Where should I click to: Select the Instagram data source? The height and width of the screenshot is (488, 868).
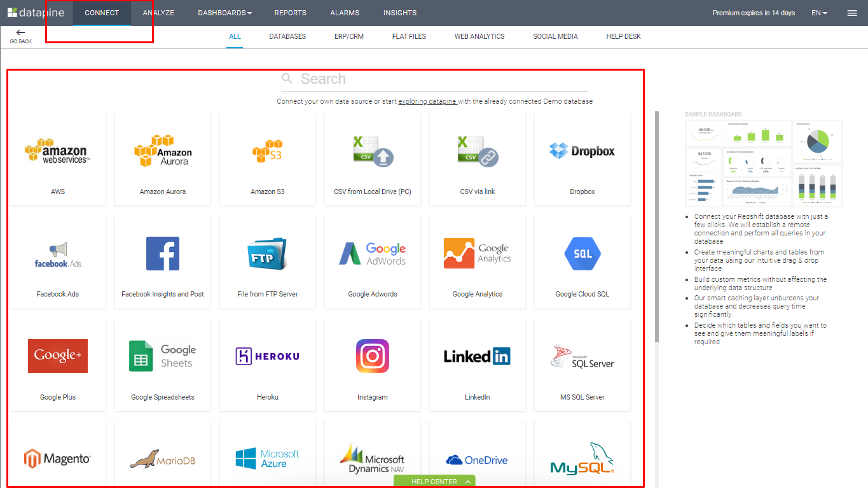click(372, 364)
